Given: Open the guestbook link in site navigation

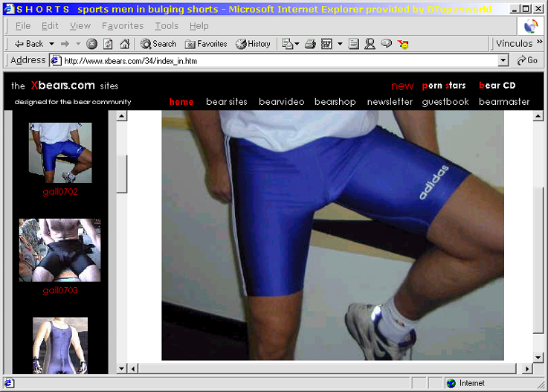Looking at the screenshot, I should click(x=445, y=102).
